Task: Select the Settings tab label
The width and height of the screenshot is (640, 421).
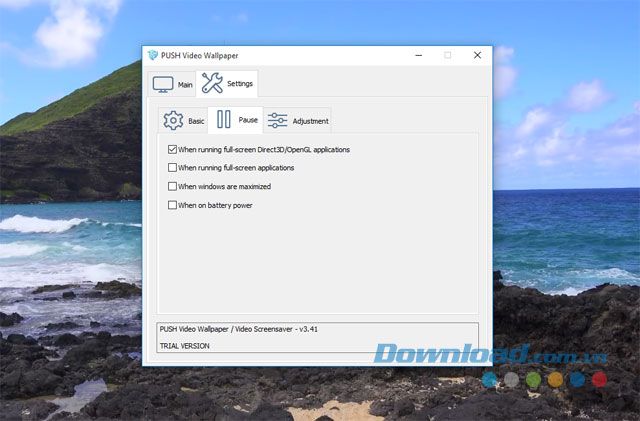Action: click(240, 84)
